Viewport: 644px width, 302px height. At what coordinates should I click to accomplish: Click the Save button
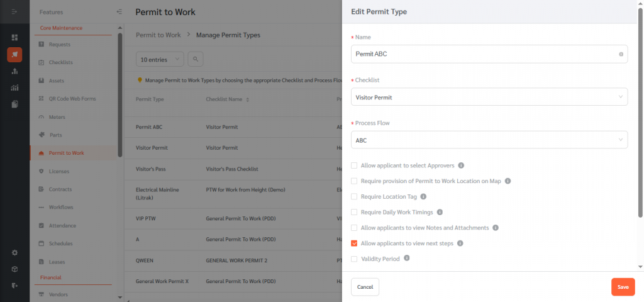[x=622, y=287]
